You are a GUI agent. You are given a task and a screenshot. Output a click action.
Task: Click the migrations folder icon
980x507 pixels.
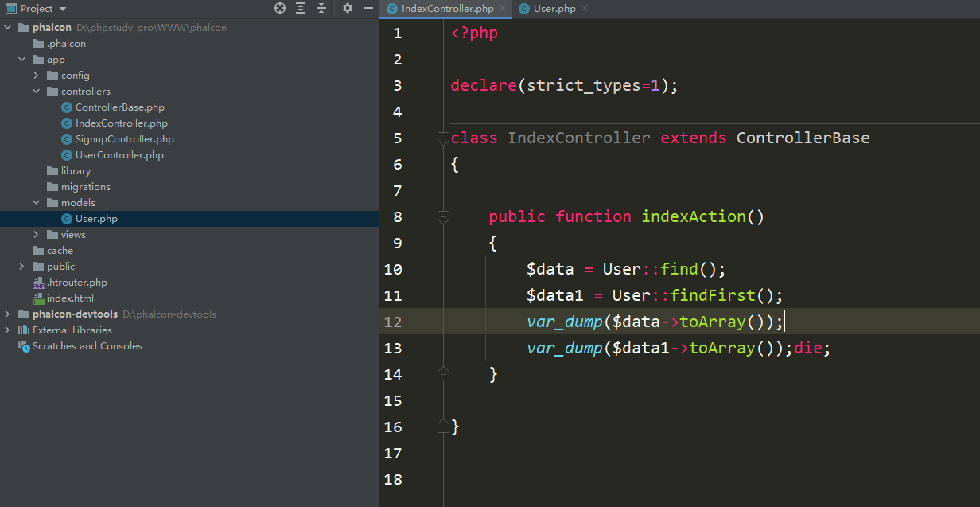[x=52, y=186]
